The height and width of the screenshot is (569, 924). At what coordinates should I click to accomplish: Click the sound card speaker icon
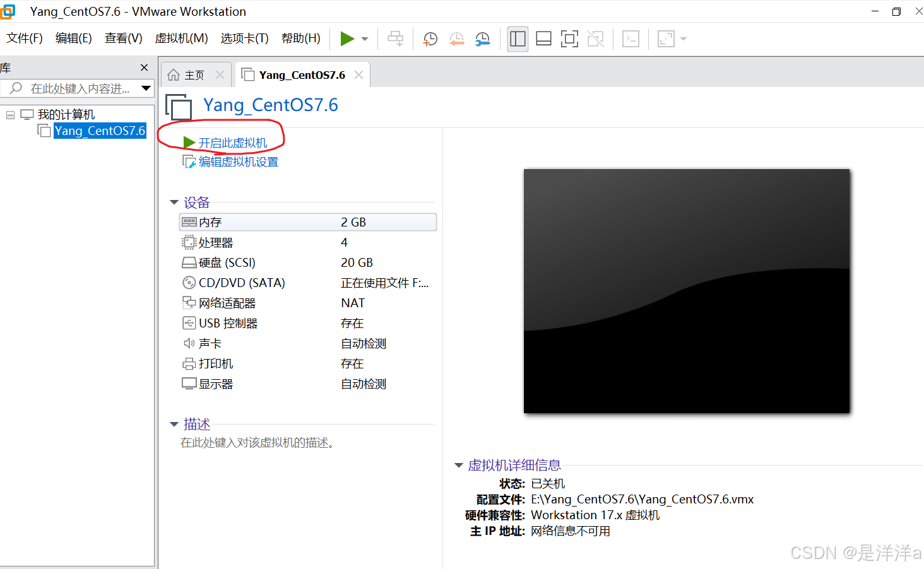189,343
